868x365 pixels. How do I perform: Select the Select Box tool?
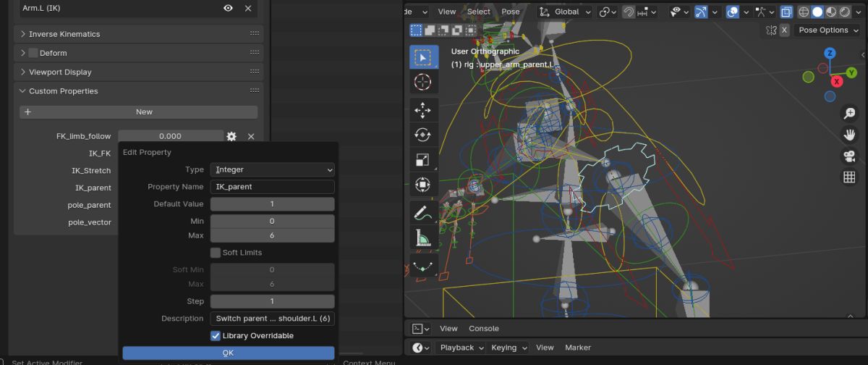pyautogui.click(x=422, y=57)
